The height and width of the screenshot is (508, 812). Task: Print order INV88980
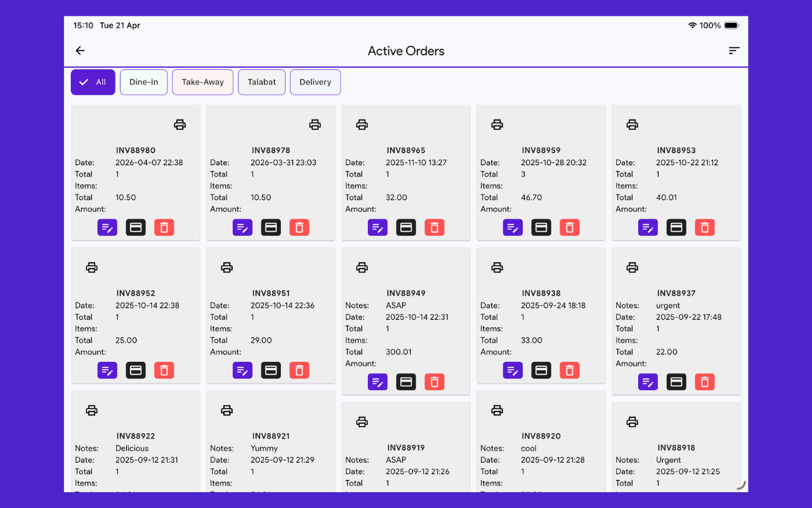[x=180, y=124]
